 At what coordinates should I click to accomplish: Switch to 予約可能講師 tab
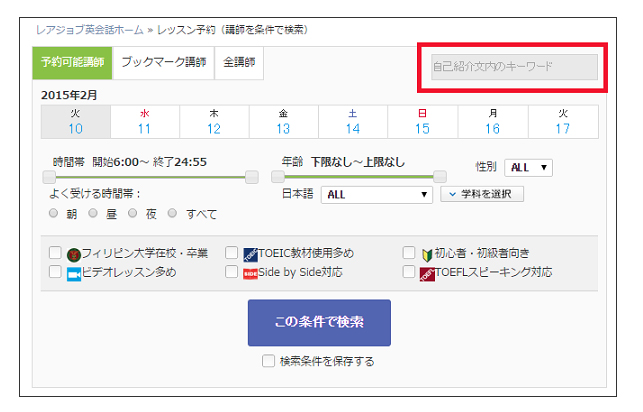tap(72, 62)
